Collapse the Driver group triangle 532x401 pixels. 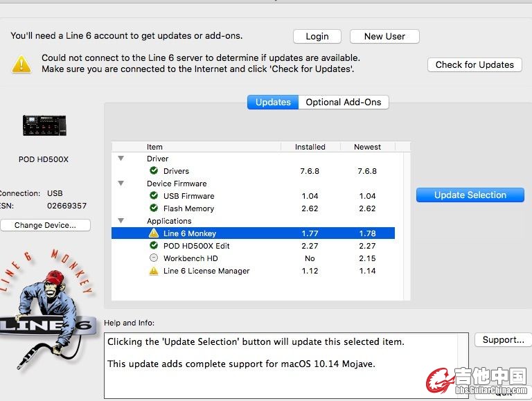click(121, 159)
